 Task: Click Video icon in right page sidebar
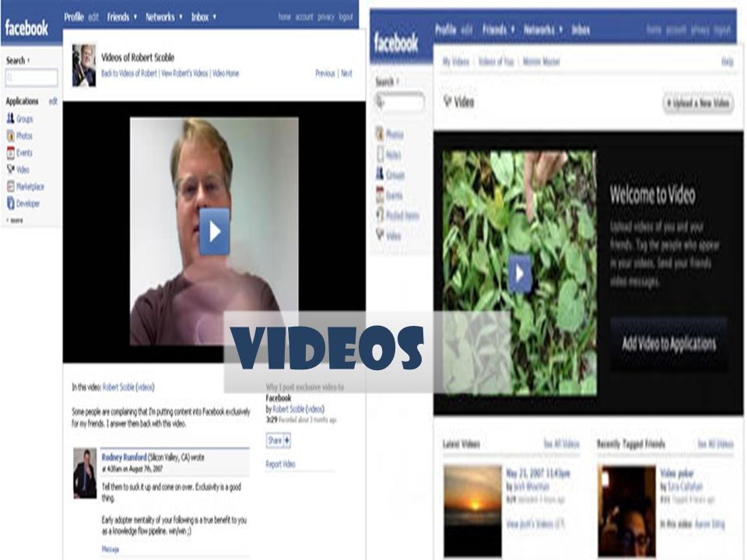(380, 235)
